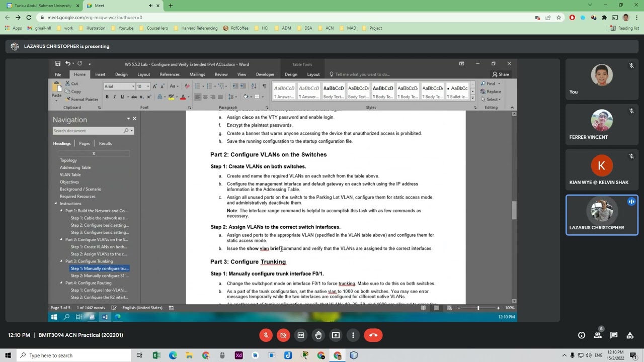The height and width of the screenshot is (362, 644).
Task: Open the VLAN Table heading in Navigation
Action: tap(70, 174)
